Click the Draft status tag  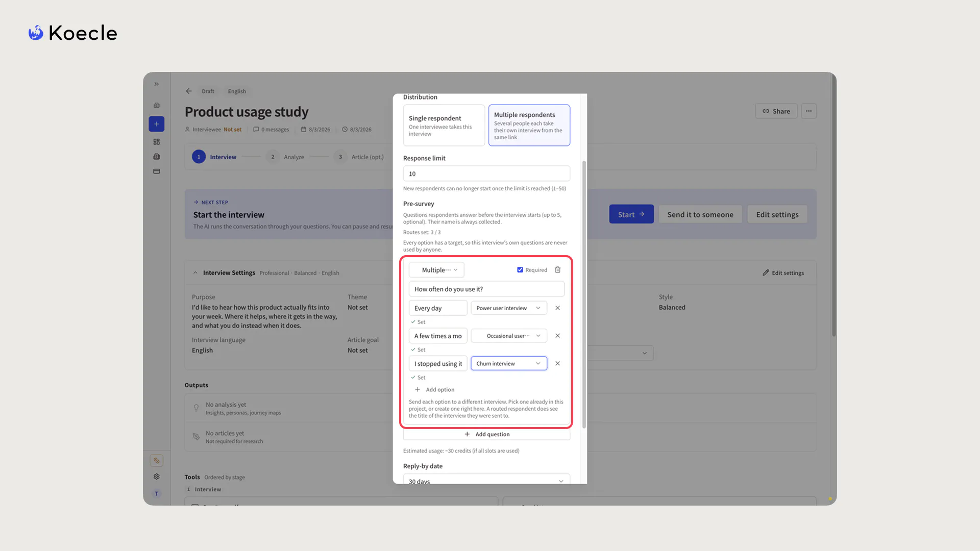click(208, 91)
